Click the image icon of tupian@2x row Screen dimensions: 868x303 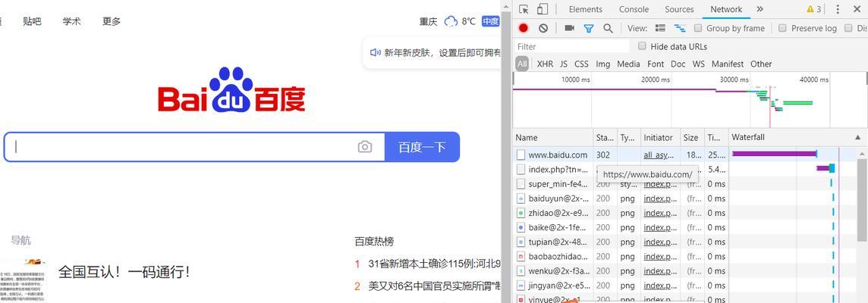pyautogui.click(x=520, y=242)
